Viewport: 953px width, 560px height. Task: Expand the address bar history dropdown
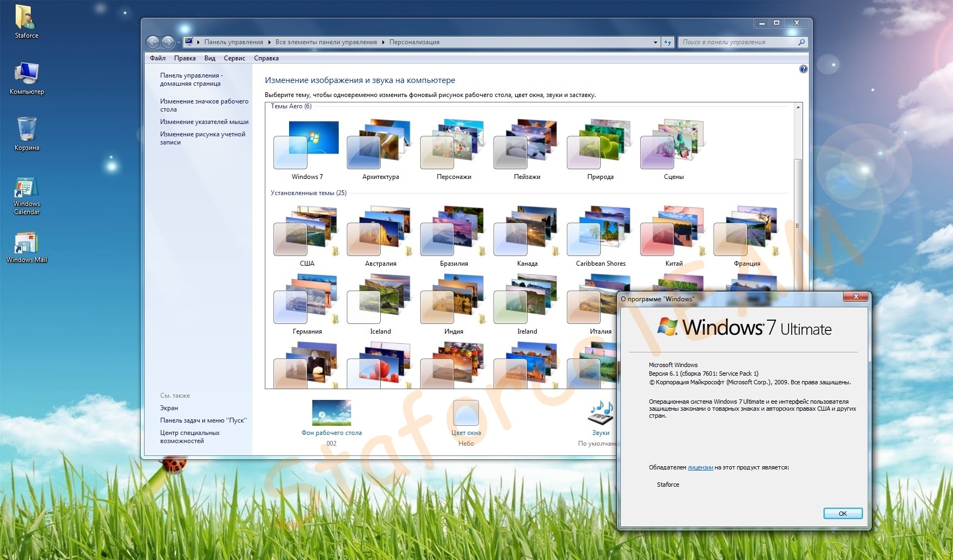(x=655, y=42)
